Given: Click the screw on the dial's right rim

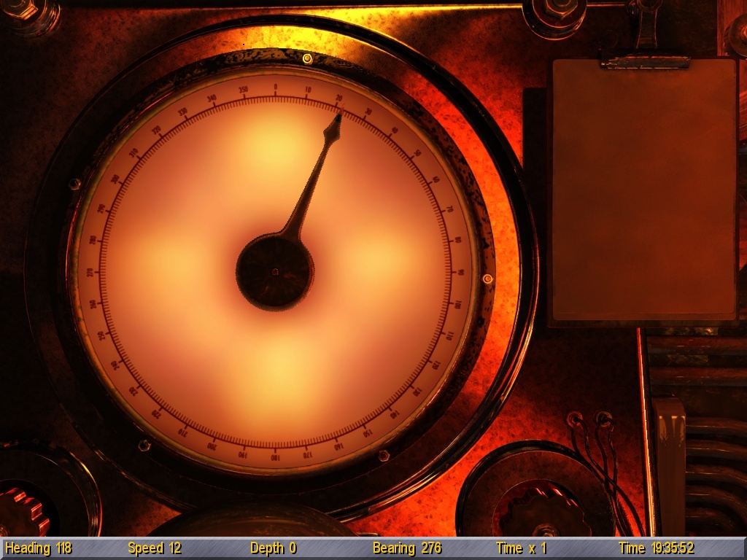Looking at the screenshot, I should click(x=487, y=279).
